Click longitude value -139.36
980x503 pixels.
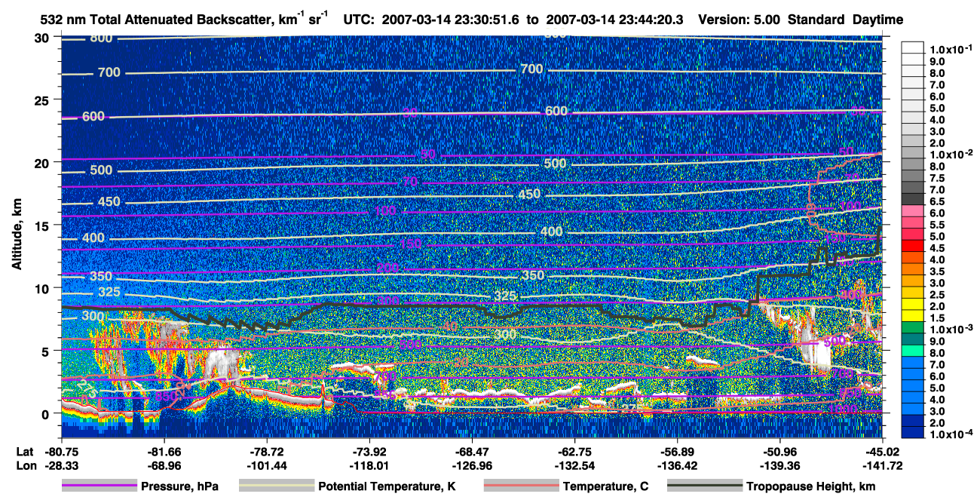[x=779, y=465]
